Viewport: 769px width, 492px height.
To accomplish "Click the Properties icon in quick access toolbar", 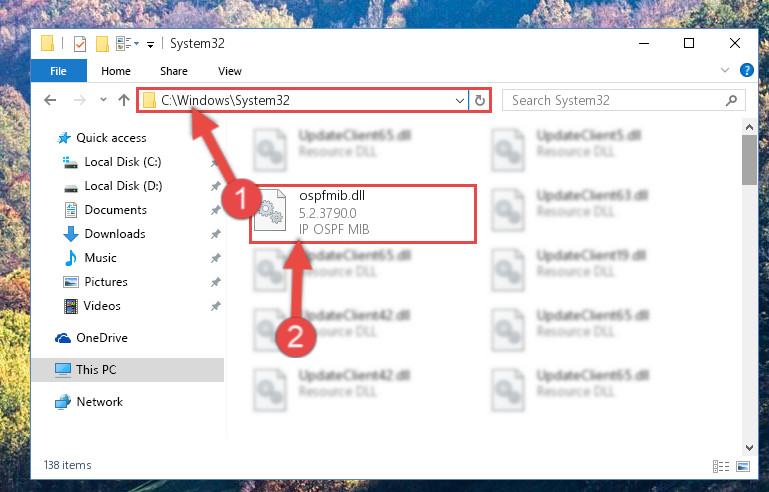I will pos(80,44).
